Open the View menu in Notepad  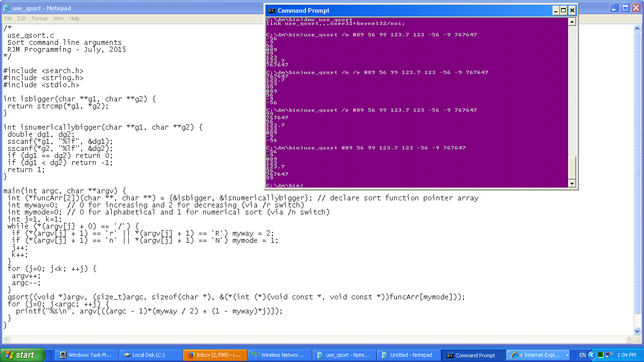coord(58,18)
